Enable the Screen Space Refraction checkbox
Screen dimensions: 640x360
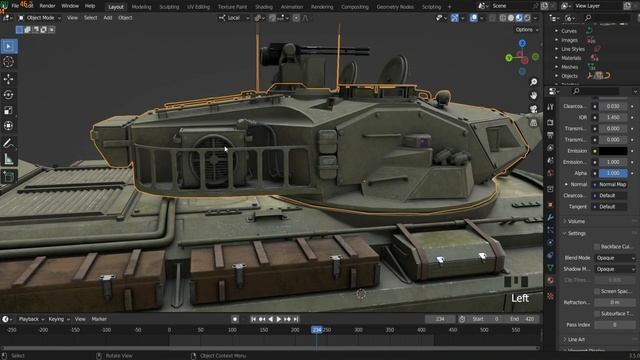pos(597,291)
